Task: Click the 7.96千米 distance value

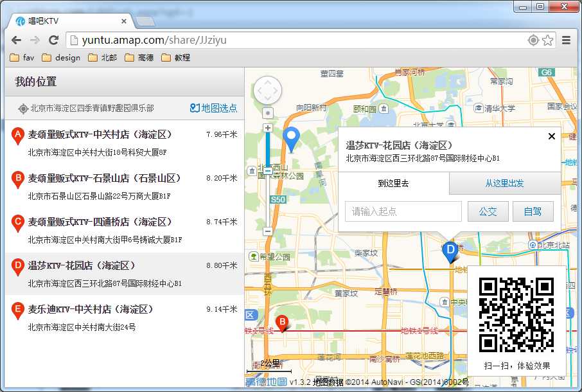Action: tap(222, 134)
